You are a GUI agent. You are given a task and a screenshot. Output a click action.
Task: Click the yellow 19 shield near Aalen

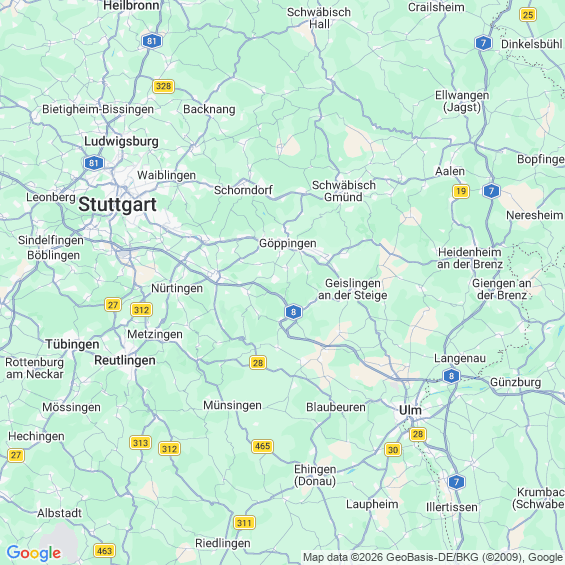click(x=461, y=191)
